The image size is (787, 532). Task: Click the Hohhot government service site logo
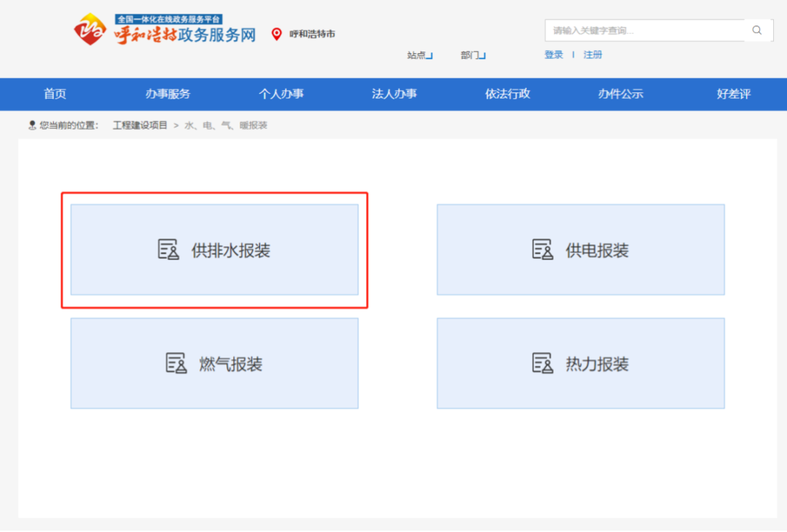(x=165, y=30)
